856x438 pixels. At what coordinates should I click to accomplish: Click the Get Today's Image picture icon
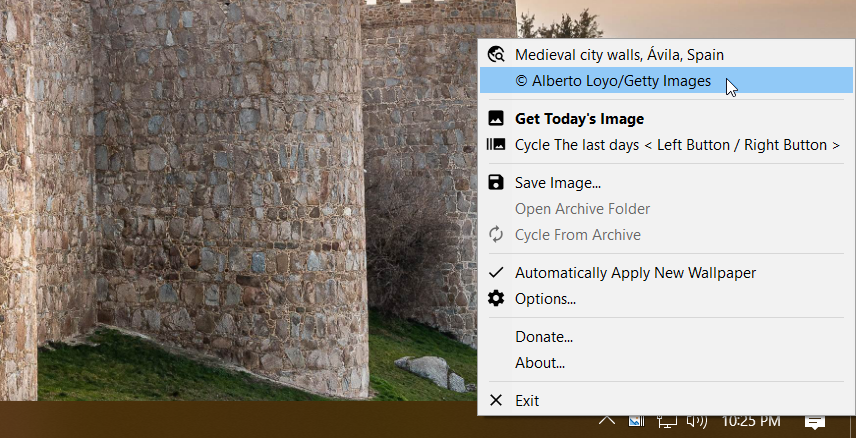(x=496, y=118)
